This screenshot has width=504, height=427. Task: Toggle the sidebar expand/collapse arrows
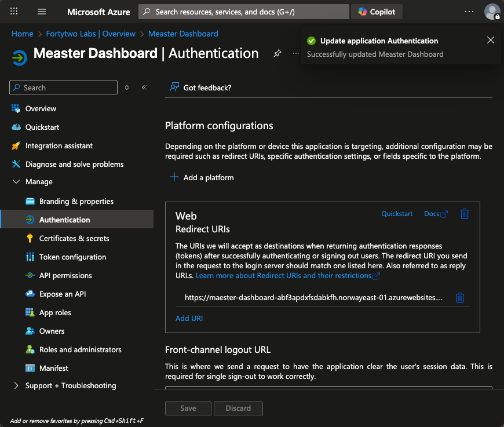coord(127,87)
